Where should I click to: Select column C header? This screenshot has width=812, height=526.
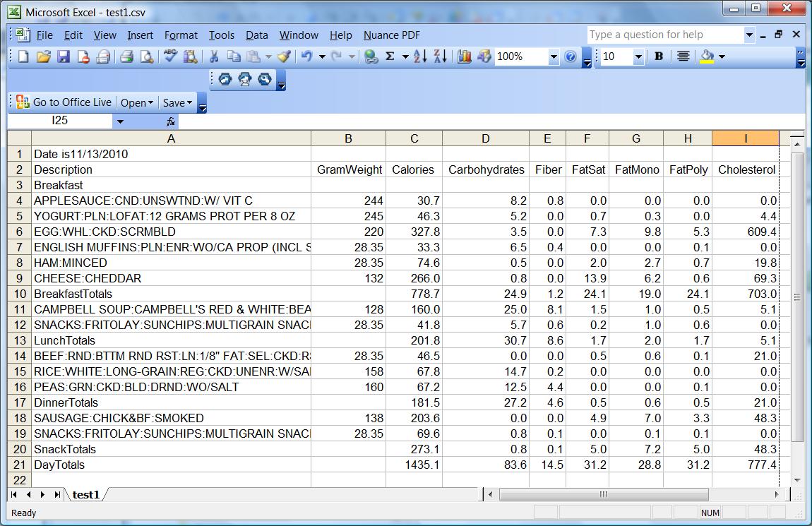click(414, 138)
